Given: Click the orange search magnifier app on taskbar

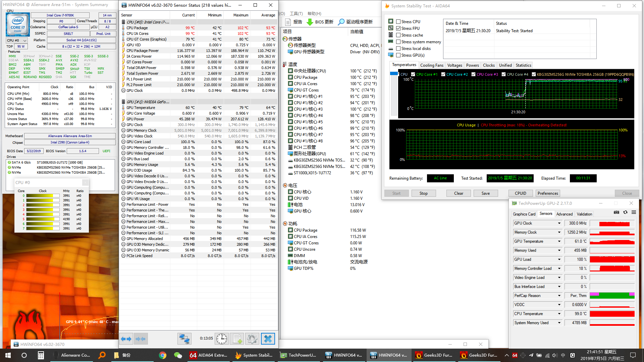Looking at the screenshot, I should (102, 355).
